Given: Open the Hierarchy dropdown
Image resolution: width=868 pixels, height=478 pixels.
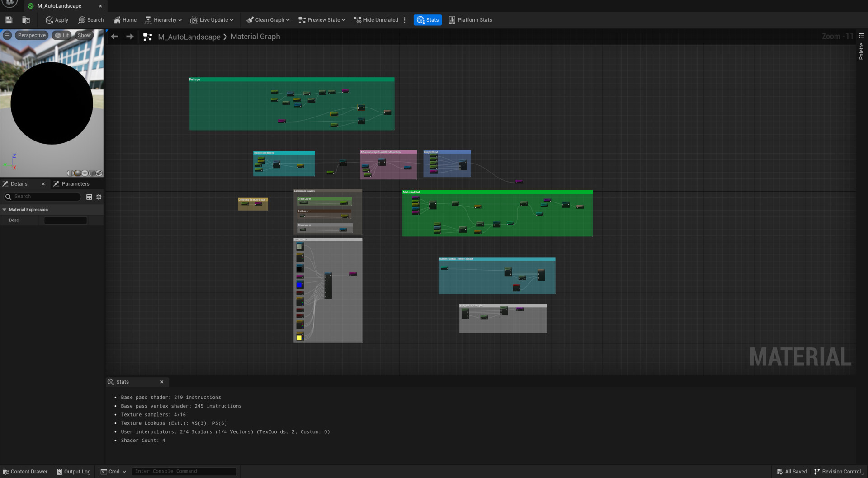Looking at the screenshot, I should (163, 20).
